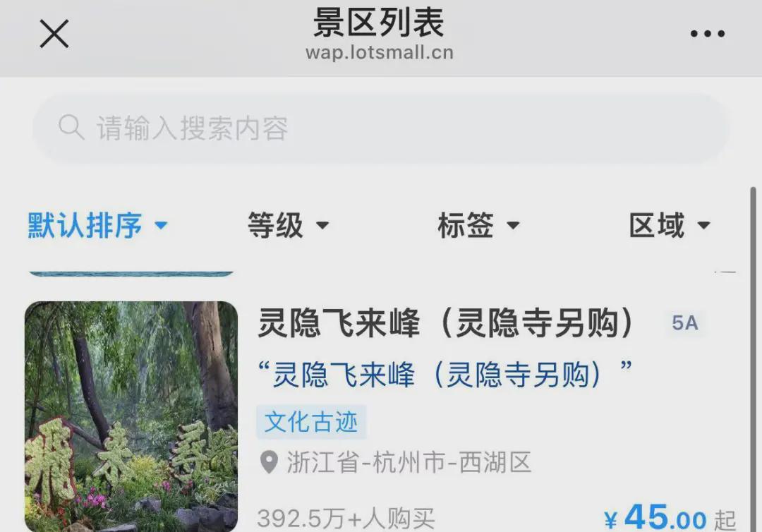Open the 灵隐飞来峰（灵隐寺另购） listing title

click(x=446, y=323)
